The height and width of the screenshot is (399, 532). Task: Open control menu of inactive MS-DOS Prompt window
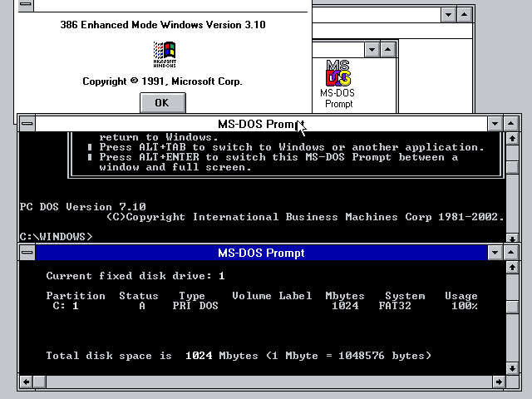(x=27, y=124)
